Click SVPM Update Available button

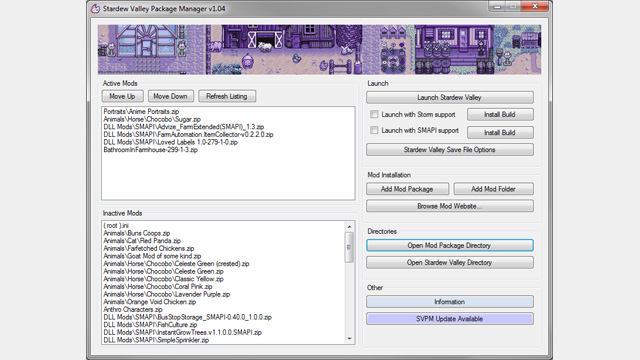tap(449, 319)
